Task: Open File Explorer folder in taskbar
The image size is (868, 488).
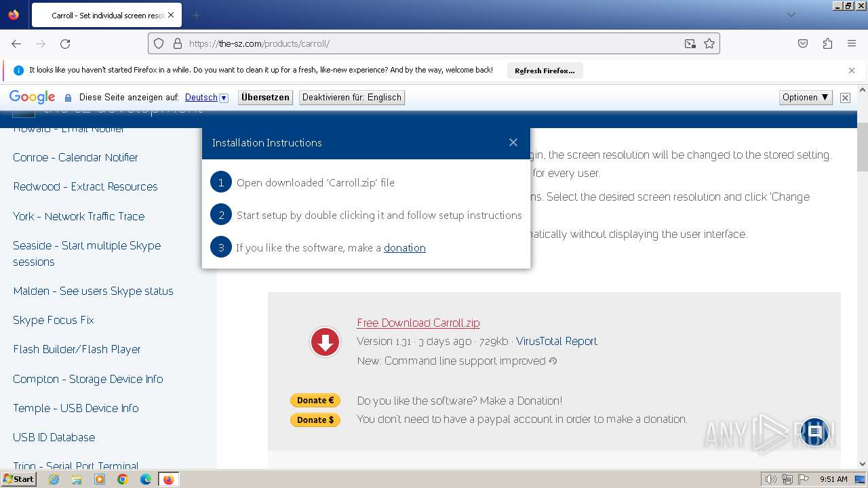Action: click(x=77, y=479)
